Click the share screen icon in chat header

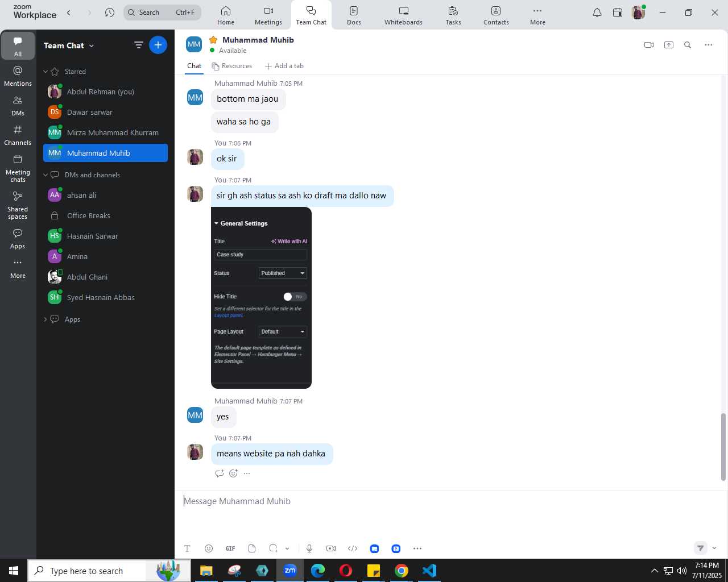click(x=669, y=45)
